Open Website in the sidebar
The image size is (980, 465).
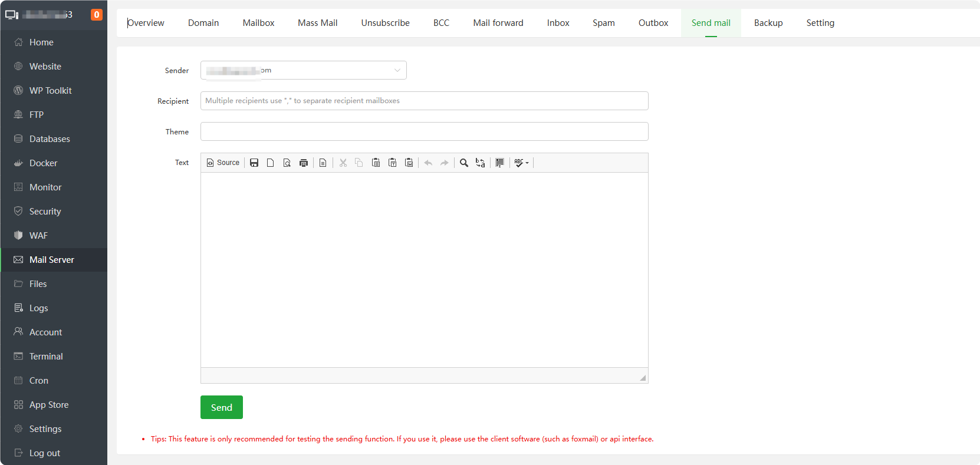point(54,67)
